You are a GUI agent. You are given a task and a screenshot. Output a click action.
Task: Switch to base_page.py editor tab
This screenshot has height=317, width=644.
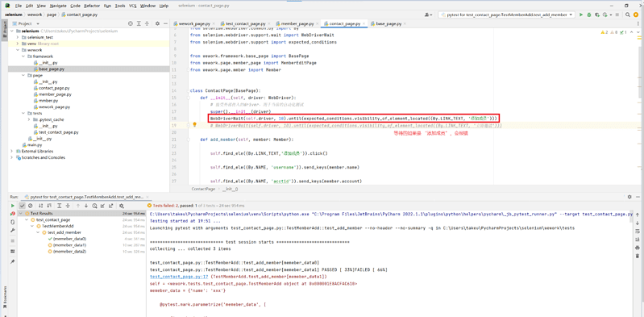[x=388, y=24]
